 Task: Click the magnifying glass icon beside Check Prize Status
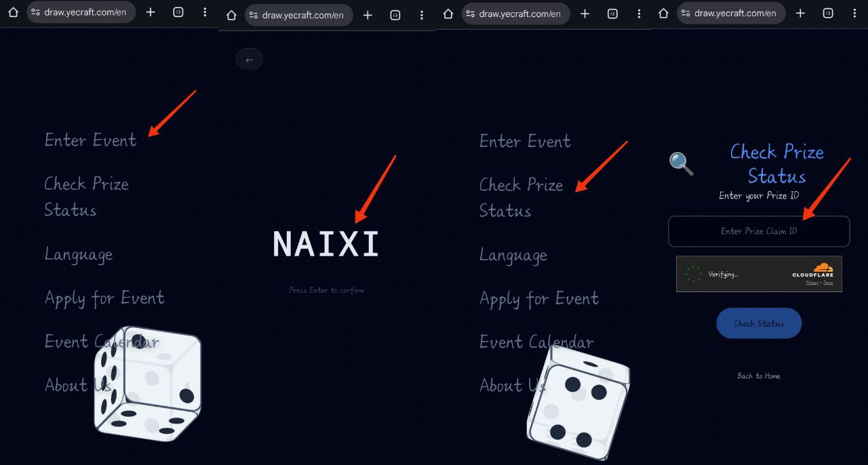[x=682, y=163]
